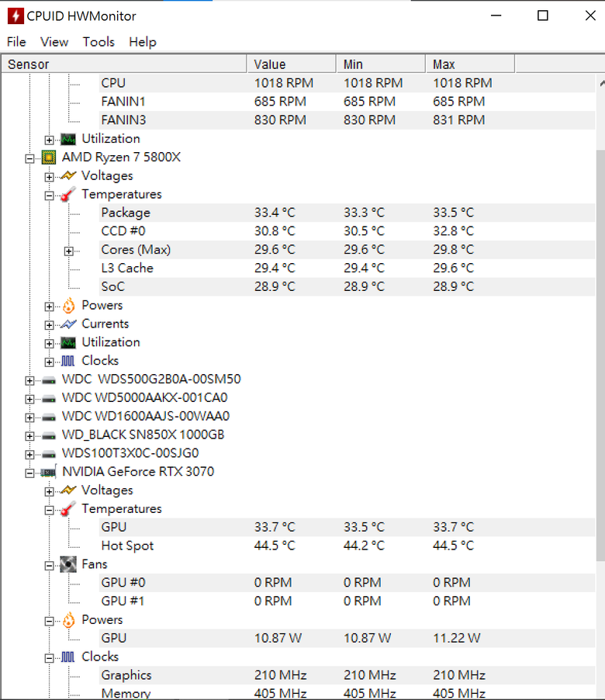Collapse the GPU Clocks section
This screenshot has width=605, height=700.
click(49, 658)
